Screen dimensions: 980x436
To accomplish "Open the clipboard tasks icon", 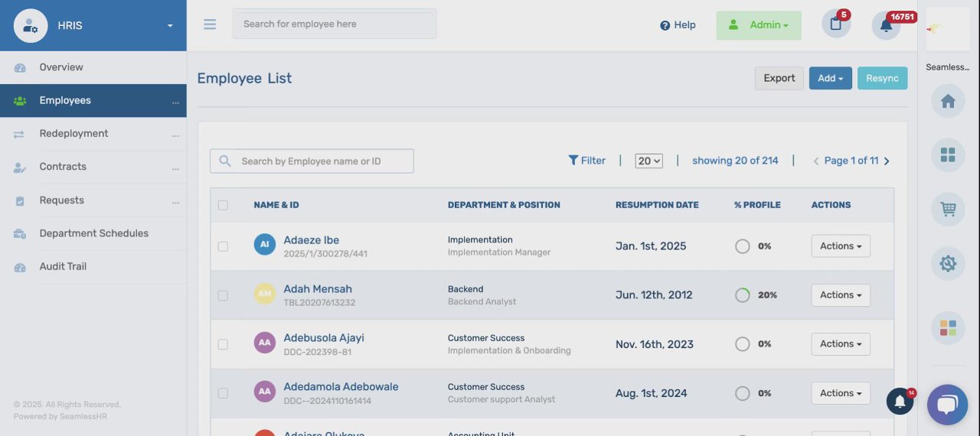I will pos(835,24).
